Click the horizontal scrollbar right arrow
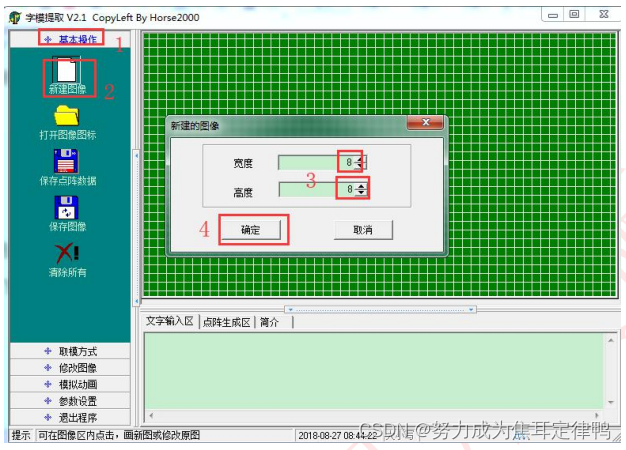Screen dimensions: 626x450 597,415
